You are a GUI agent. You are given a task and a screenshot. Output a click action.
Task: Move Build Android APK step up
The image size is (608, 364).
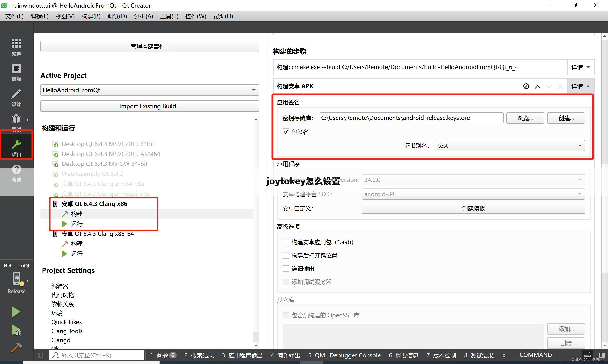coord(538,86)
